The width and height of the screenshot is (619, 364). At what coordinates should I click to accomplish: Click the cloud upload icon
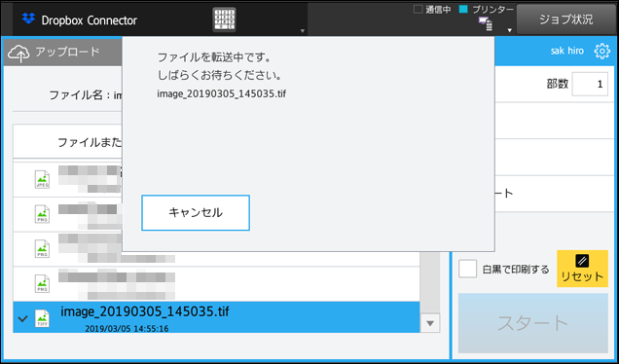coord(18,54)
